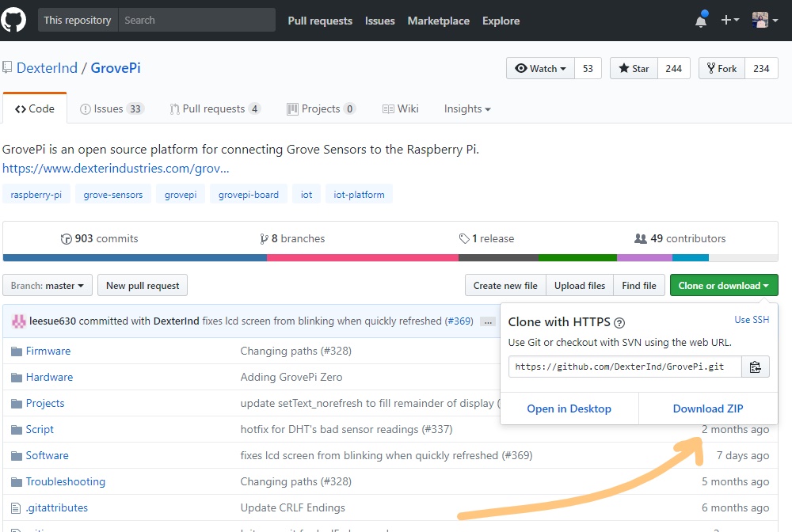Star the GrovePi repository
Viewport: 792px width, 532px height.
click(634, 69)
